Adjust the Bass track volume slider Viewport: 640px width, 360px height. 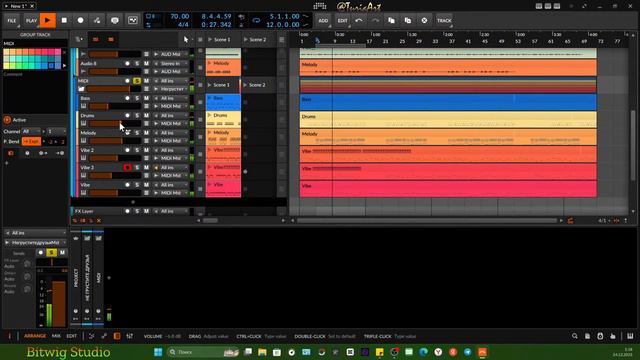pyautogui.click(x=114, y=106)
